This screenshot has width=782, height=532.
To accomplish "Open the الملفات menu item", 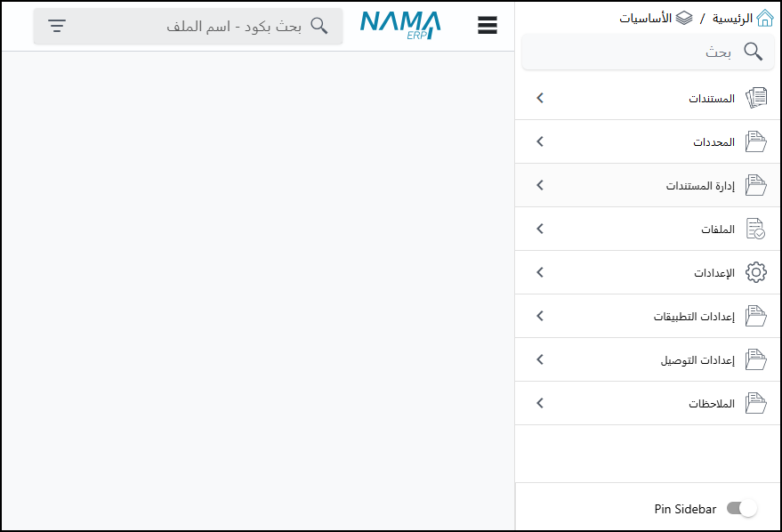I will 717,229.
